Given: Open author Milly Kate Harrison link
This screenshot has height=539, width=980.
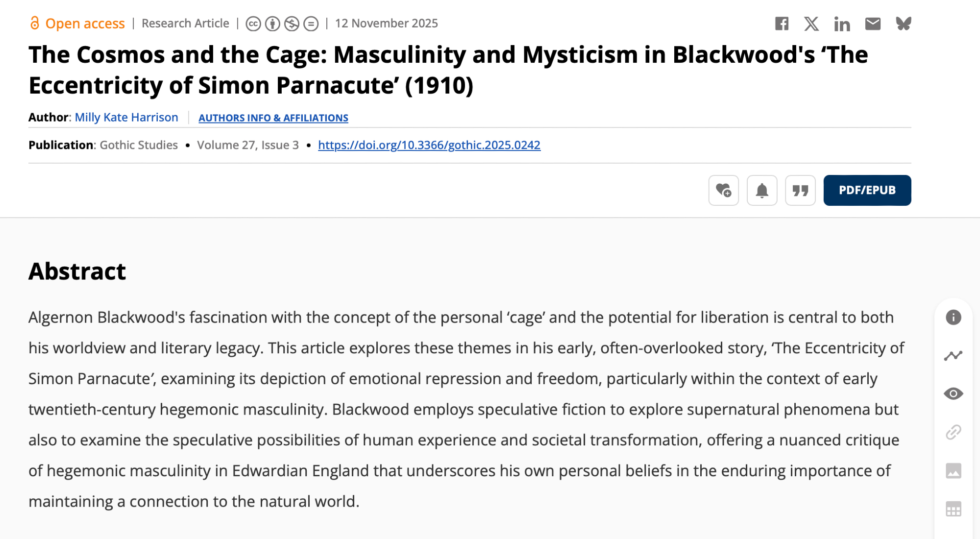Looking at the screenshot, I should point(126,118).
